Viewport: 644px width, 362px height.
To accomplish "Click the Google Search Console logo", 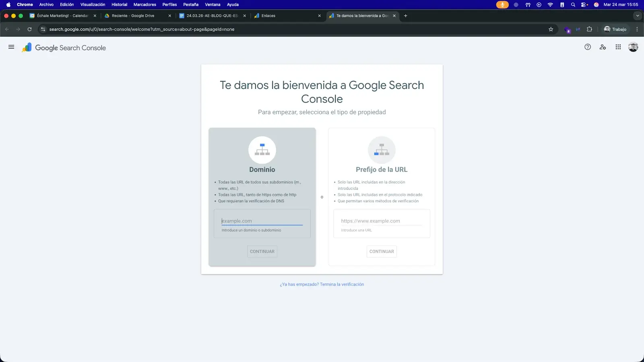I will pos(64,47).
